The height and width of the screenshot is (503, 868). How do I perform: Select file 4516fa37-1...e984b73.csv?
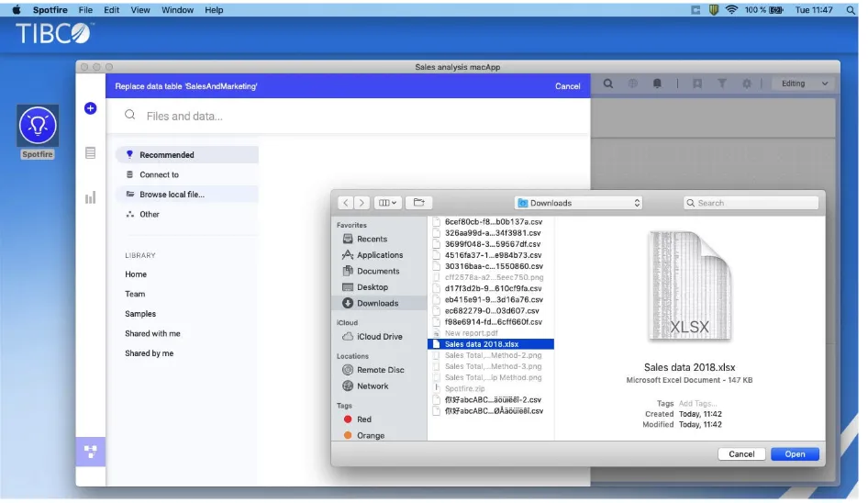(491, 255)
